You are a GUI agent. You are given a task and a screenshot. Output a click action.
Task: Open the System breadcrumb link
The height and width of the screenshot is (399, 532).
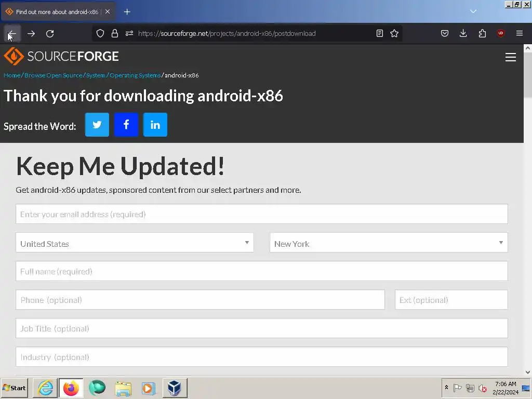[x=96, y=75]
